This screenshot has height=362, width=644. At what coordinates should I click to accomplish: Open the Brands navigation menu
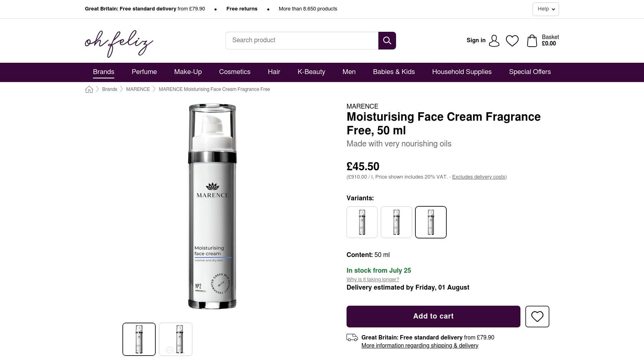(x=103, y=72)
